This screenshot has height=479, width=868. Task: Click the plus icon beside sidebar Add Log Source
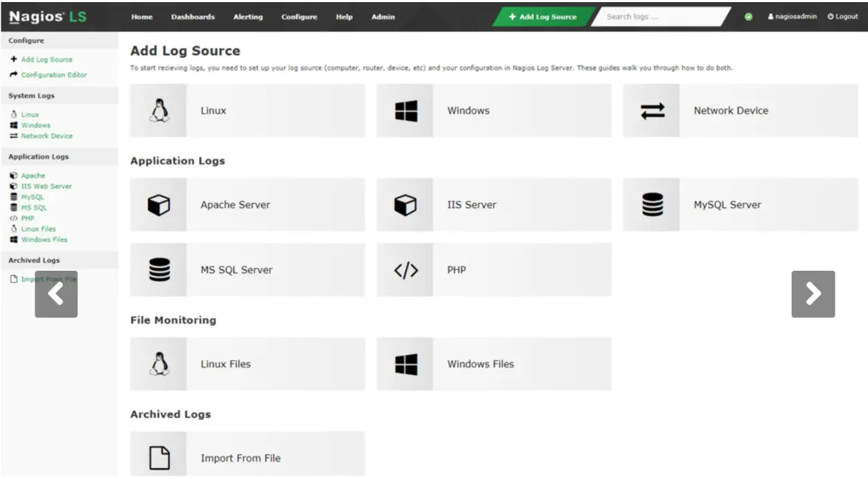[14, 60]
